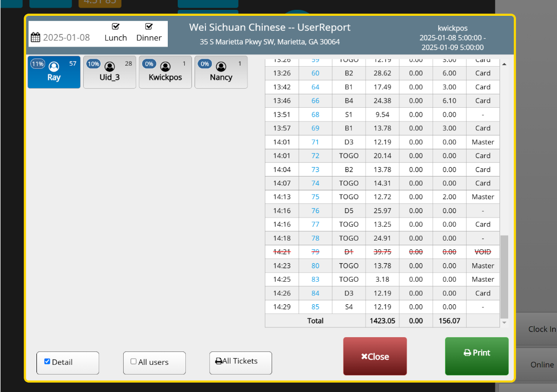Click the 25.97 amount cell
The image size is (557, 392).
[x=382, y=210]
